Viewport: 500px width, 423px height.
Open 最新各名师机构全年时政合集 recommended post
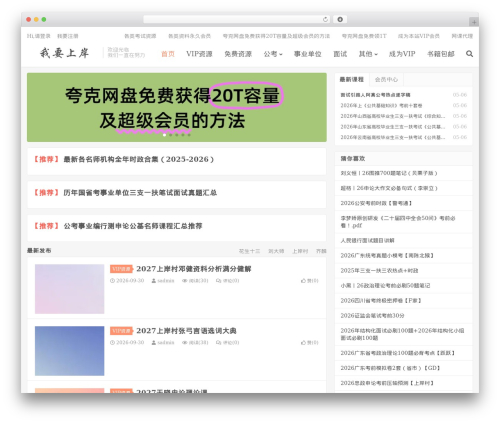click(138, 159)
